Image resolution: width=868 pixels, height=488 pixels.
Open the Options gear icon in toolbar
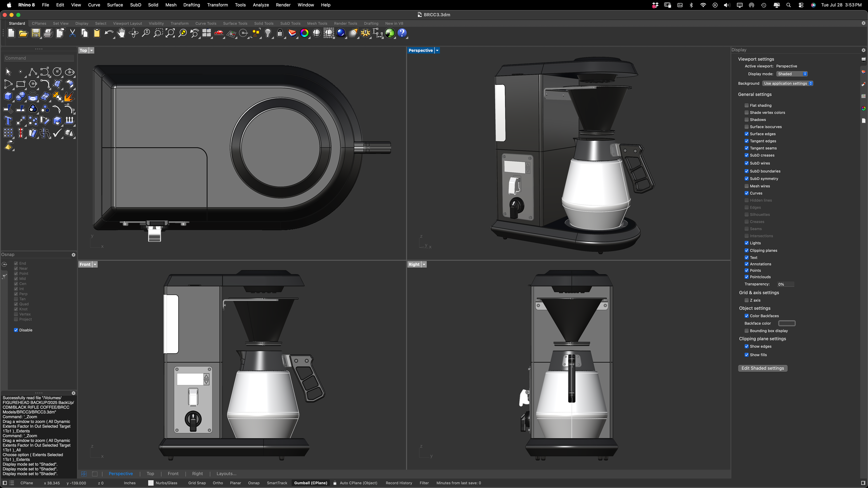pyautogui.click(x=365, y=33)
